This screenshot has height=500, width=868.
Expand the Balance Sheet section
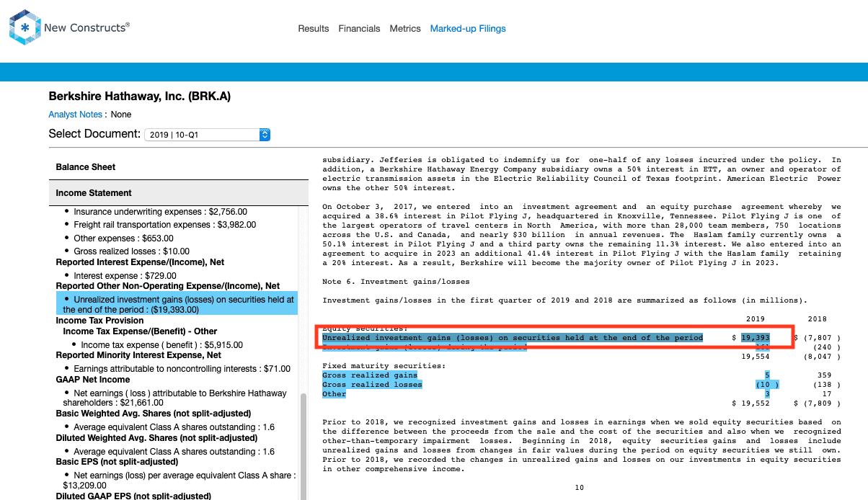pyautogui.click(x=178, y=167)
